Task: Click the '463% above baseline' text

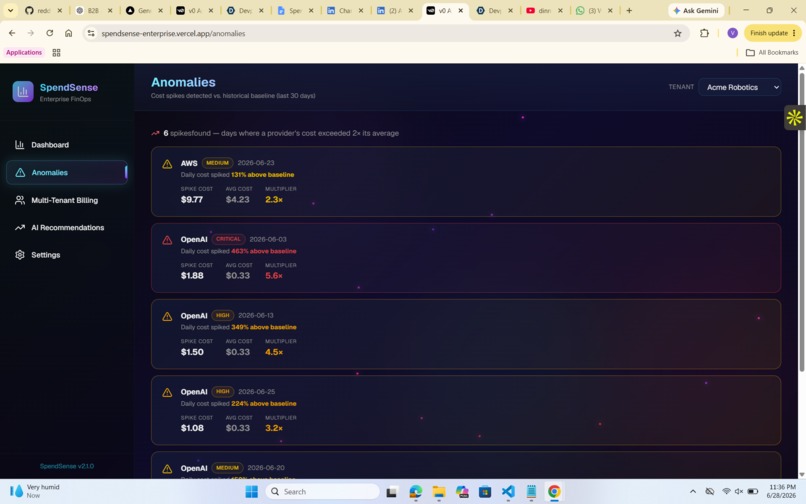Action: coord(264,251)
